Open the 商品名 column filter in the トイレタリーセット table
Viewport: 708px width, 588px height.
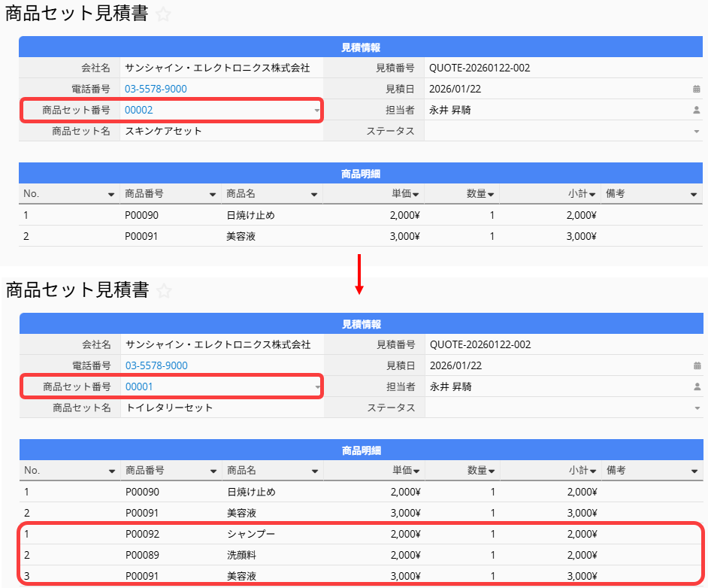coord(313,471)
